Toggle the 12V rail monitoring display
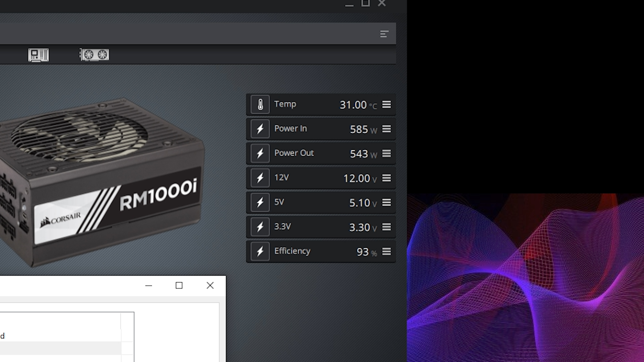 (x=386, y=178)
